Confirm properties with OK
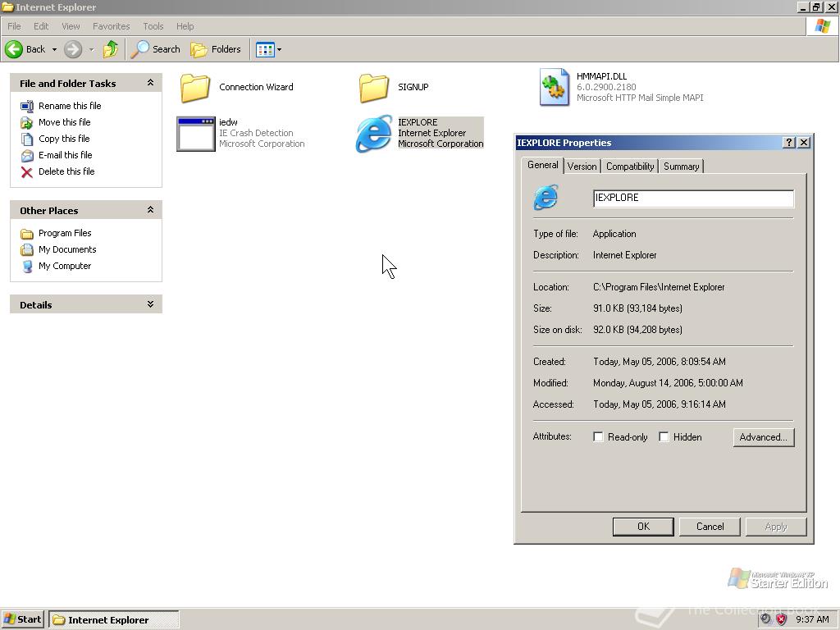Screen dimensions: 840x630 pos(643,527)
